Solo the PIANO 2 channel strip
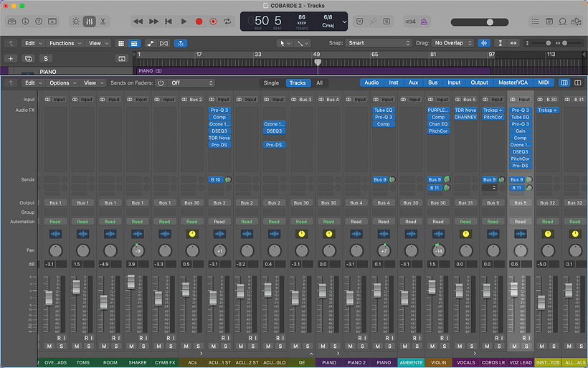588x368 pixels. point(362,346)
